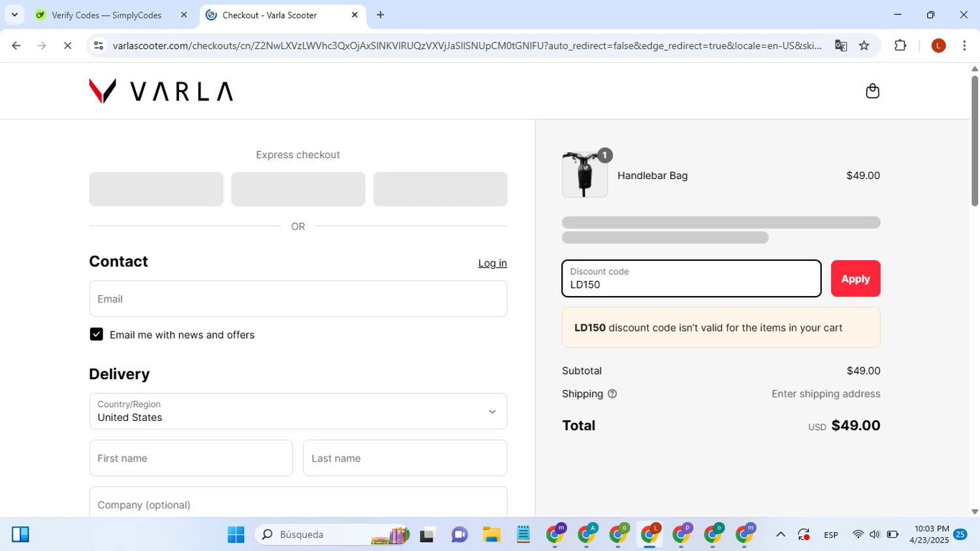Click the Last name field

[x=405, y=458]
